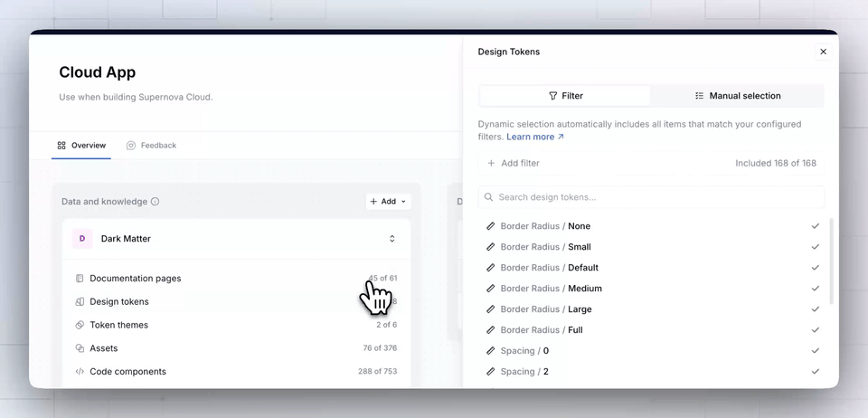This screenshot has width=868, height=418.
Task: Click the 288 of 753 count text
Action: [378, 372]
